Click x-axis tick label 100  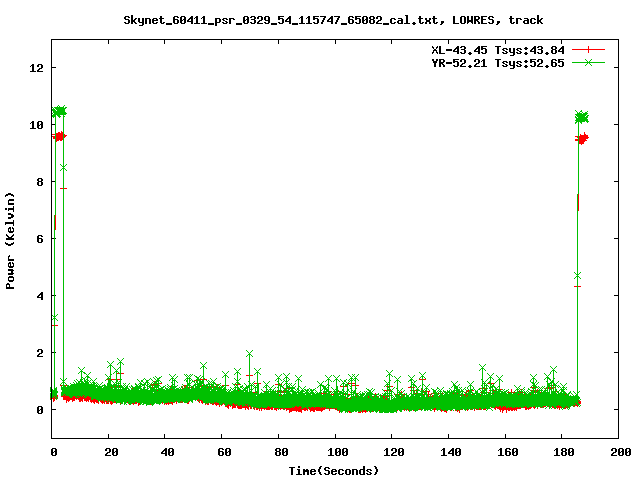[x=338, y=452]
